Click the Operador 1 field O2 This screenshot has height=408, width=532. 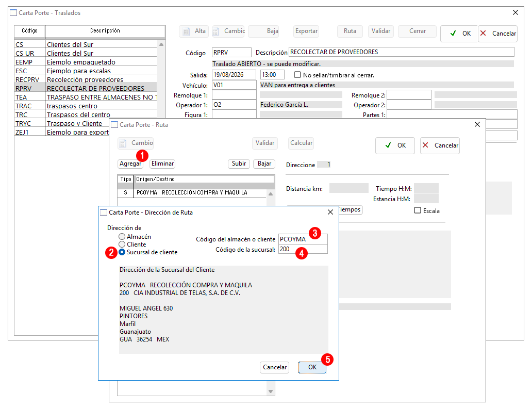pos(234,105)
